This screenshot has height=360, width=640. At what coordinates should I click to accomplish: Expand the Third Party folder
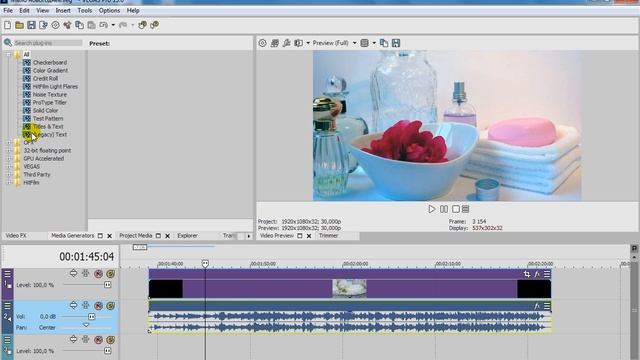(9, 175)
